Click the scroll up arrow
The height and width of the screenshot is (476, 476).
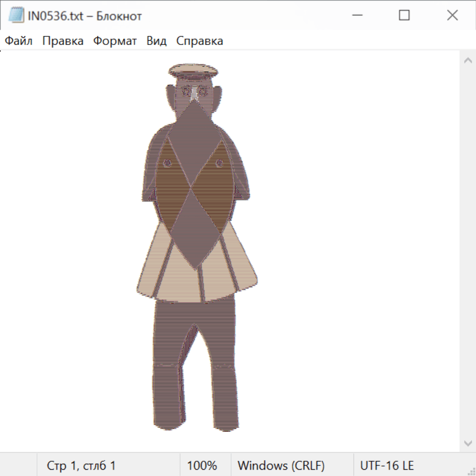click(468, 60)
